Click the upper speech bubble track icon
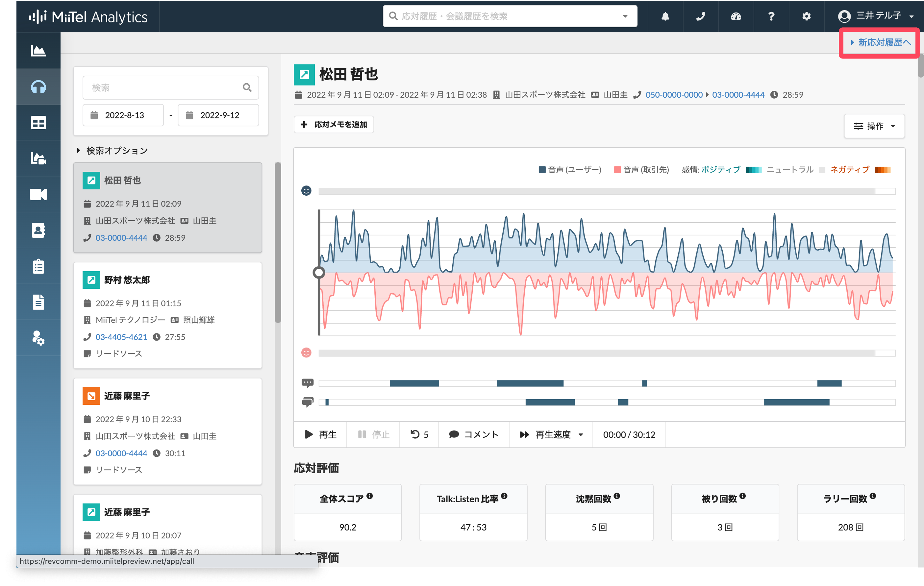 coord(308,383)
